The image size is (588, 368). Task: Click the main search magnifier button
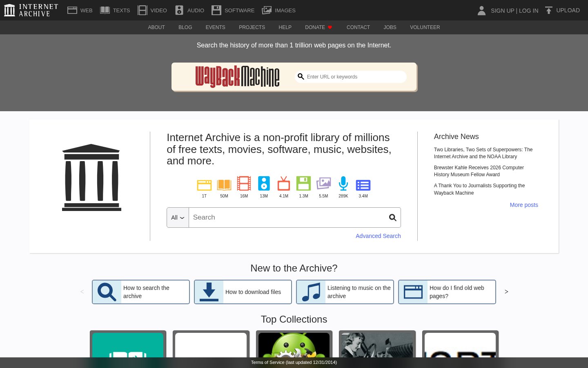pyautogui.click(x=392, y=218)
